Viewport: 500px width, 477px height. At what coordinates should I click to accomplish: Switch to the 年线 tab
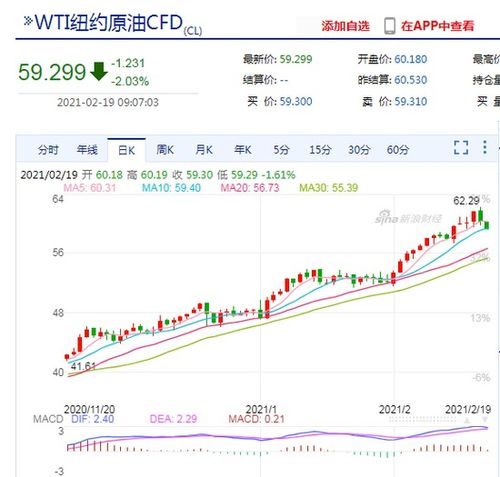(87, 150)
